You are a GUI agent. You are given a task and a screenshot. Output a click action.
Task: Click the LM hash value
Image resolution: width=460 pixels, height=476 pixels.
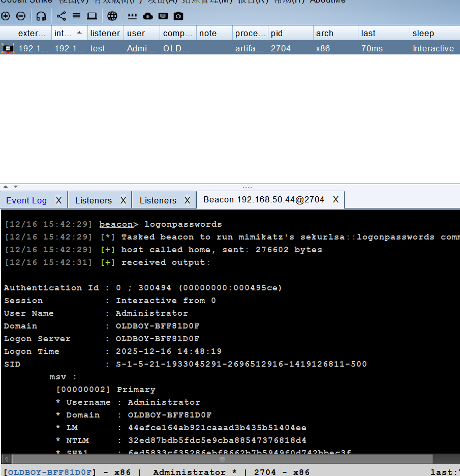tap(217, 428)
